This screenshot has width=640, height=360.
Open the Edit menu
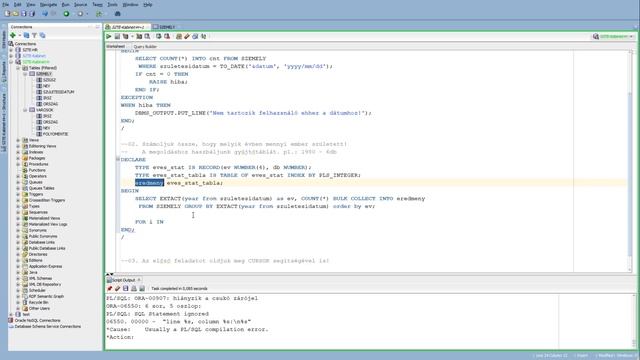click(18, 4)
